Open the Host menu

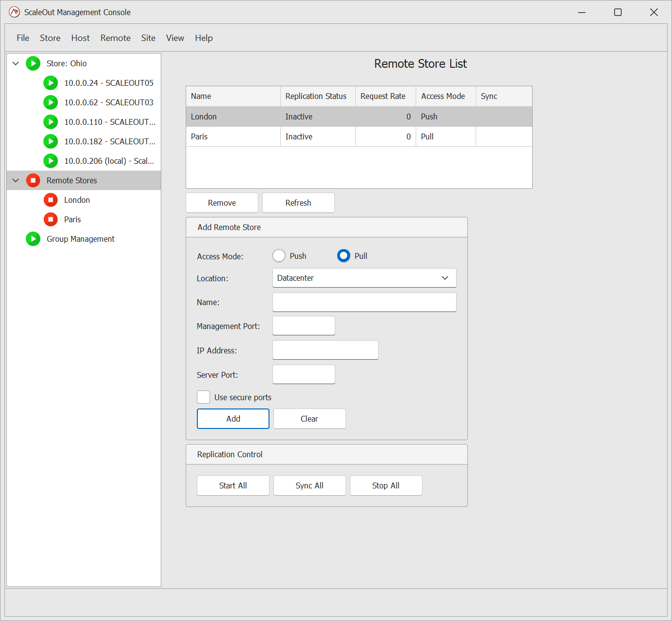80,38
